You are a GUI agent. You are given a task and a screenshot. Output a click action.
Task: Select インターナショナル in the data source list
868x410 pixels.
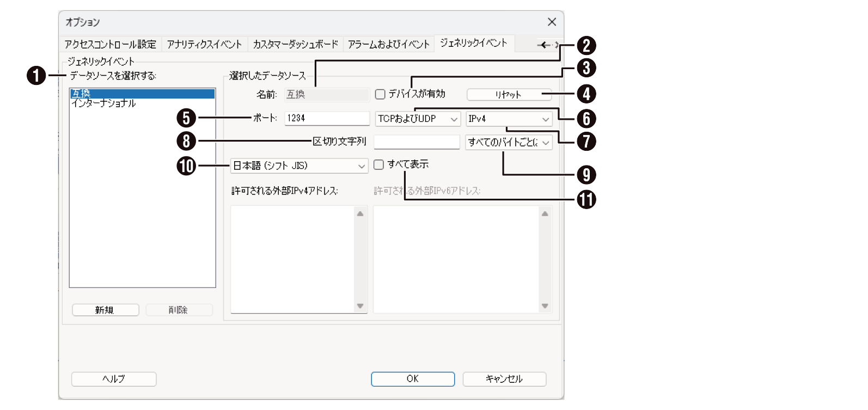click(103, 103)
